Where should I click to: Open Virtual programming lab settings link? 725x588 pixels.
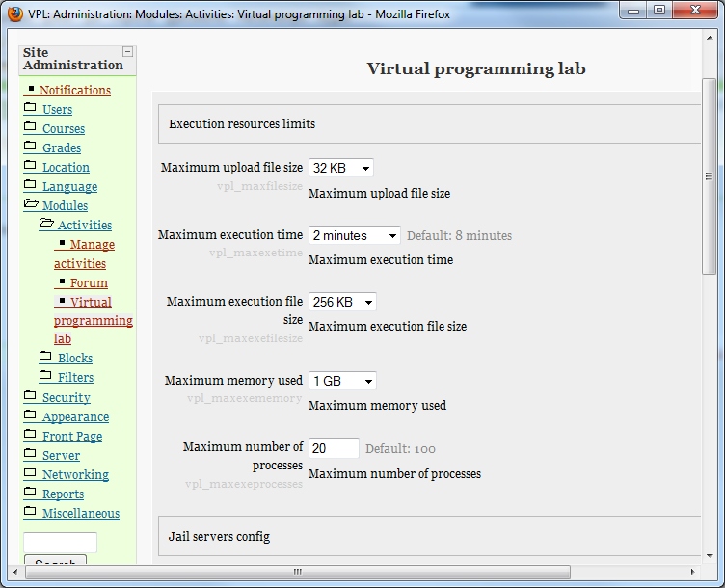pyautogui.click(x=93, y=320)
